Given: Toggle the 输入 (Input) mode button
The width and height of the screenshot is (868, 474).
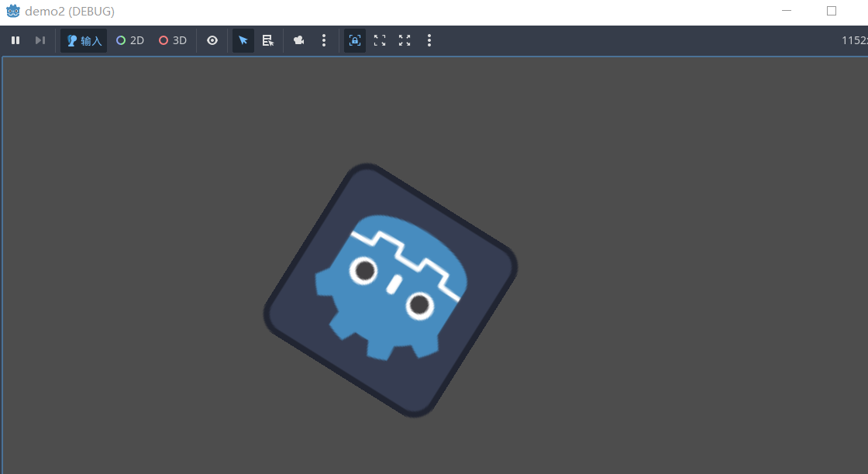Looking at the screenshot, I should (84, 40).
